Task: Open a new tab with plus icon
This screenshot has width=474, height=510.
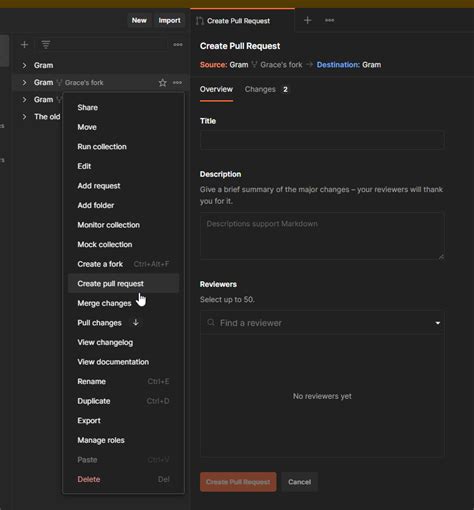Action: click(307, 20)
